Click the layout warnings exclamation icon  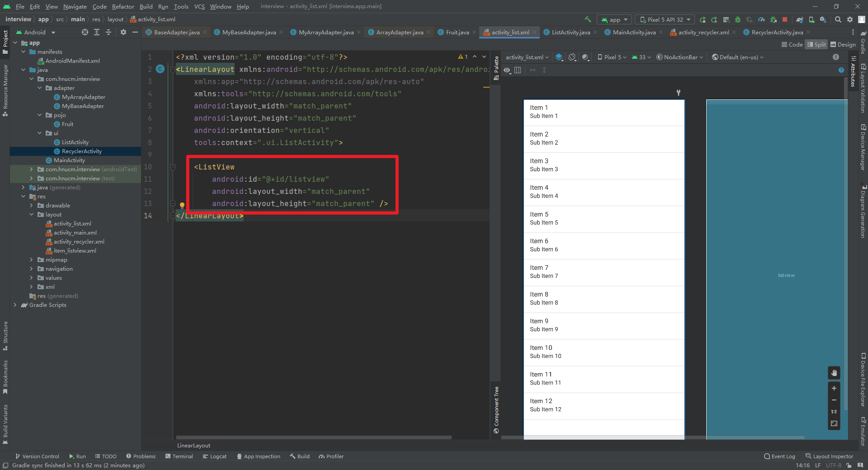836,57
